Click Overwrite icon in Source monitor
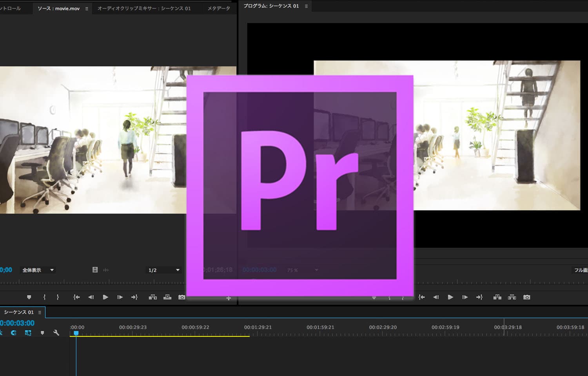This screenshot has height=376, width=588. [x=167, y=297]
